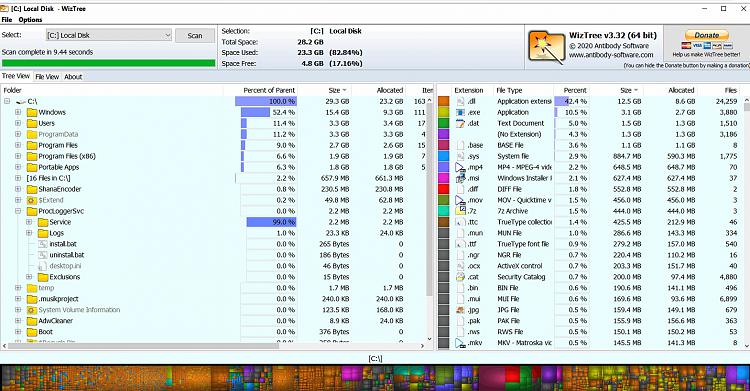The image size is (750, 391).
Task: Click the .jpg image file icon
Action: pyautogui.click(x=460, y=310)
